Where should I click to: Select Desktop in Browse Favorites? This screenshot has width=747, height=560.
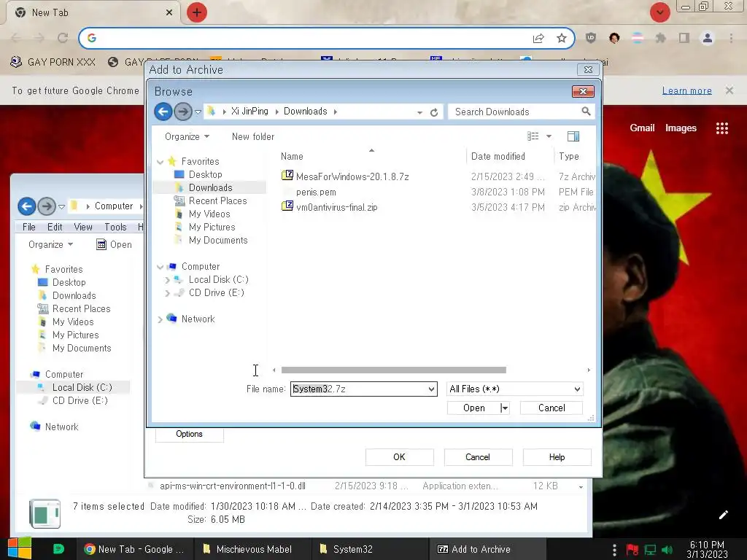205,175
